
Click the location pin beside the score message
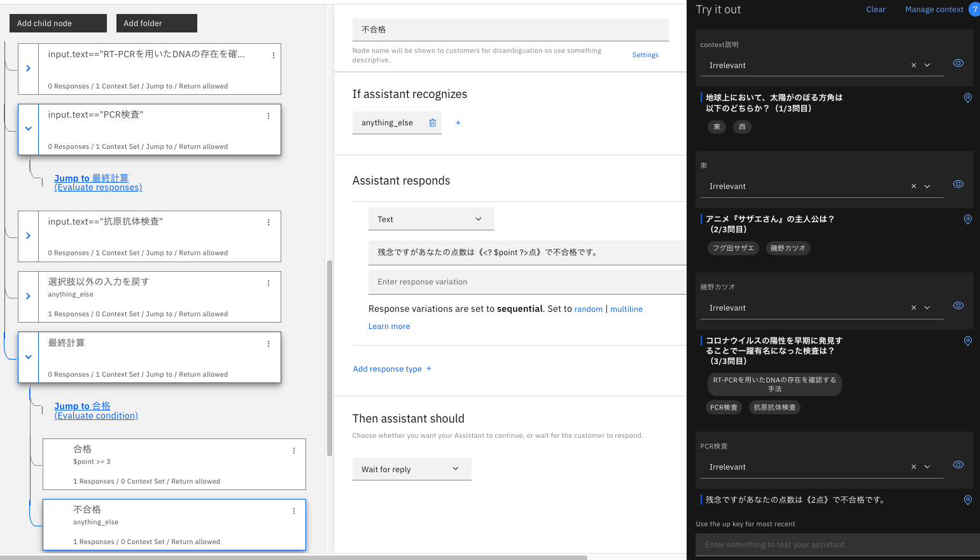pos(968,500)
